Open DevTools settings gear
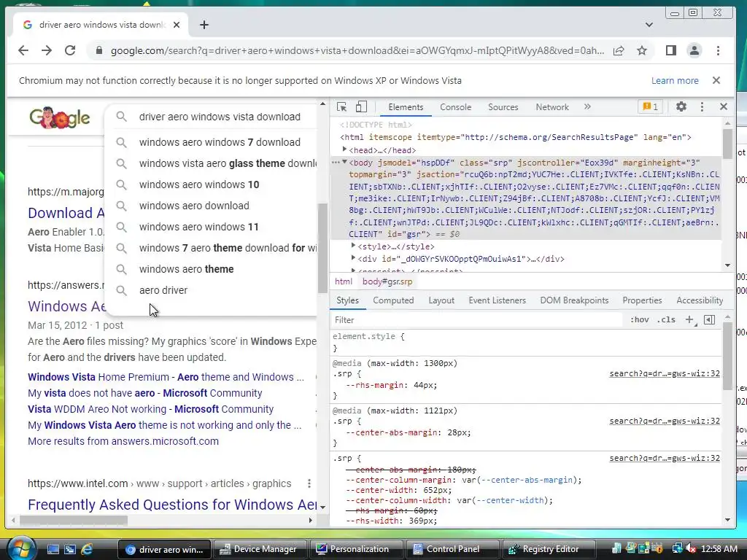 (681, 106)
